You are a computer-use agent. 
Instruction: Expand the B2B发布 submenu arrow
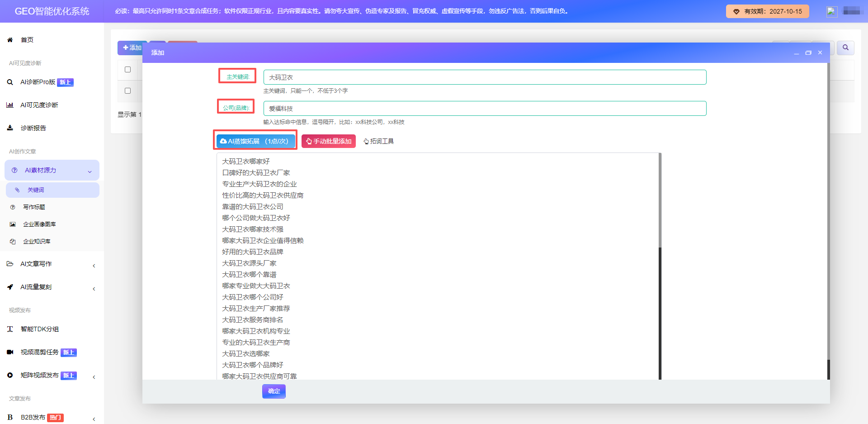(94, 419)
